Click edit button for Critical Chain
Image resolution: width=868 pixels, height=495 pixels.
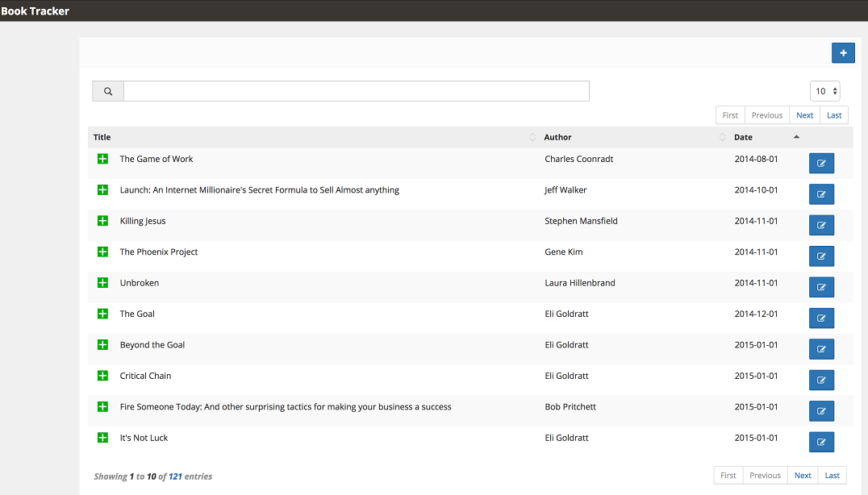point(821,380)
